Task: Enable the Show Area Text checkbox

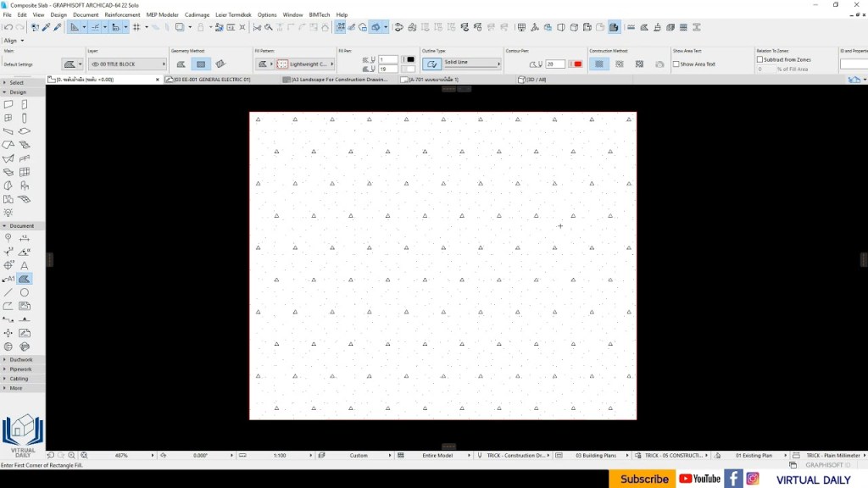Action: pyautogui.click(x=676, y=64)
